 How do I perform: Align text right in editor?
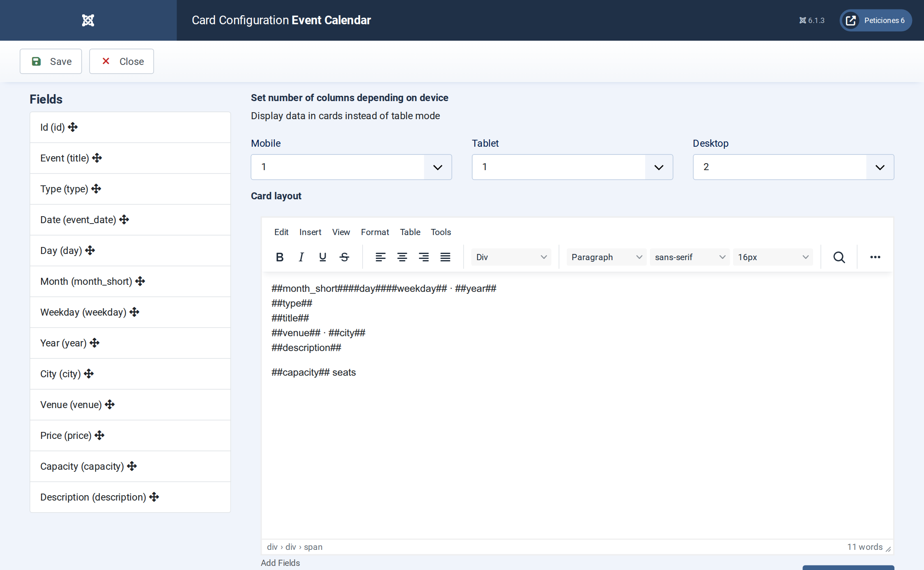(x=424, y=257)
